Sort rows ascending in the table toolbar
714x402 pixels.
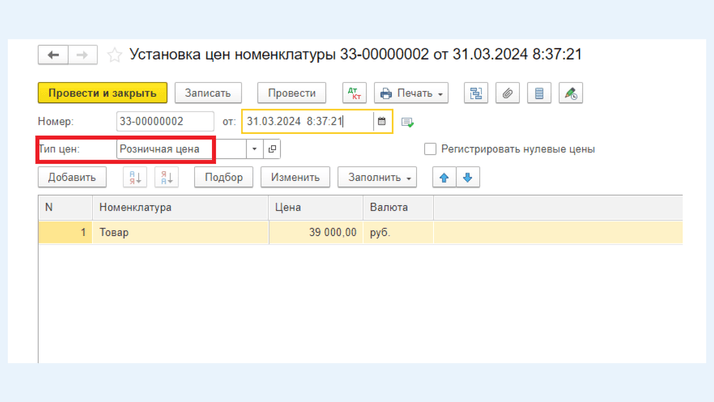(x=134, y=178)
